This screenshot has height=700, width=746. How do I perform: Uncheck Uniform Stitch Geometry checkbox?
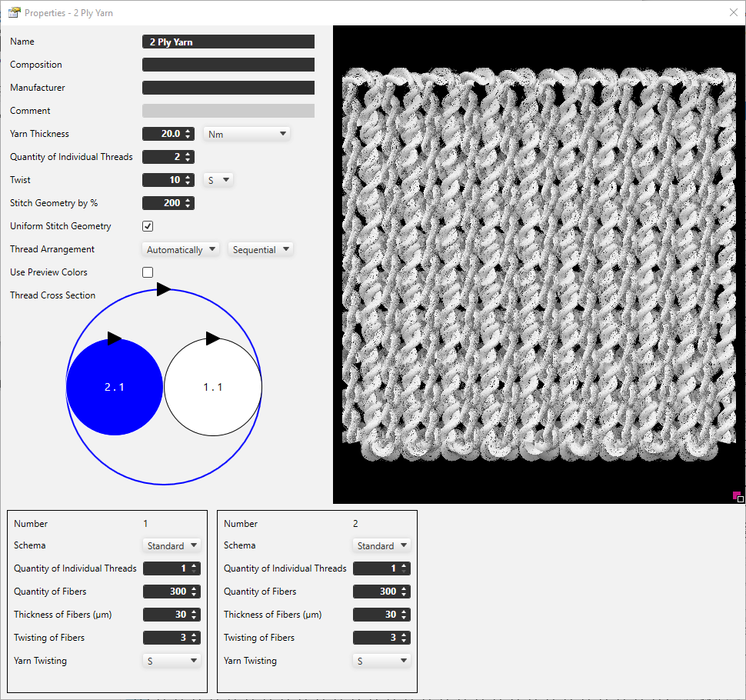148,226
